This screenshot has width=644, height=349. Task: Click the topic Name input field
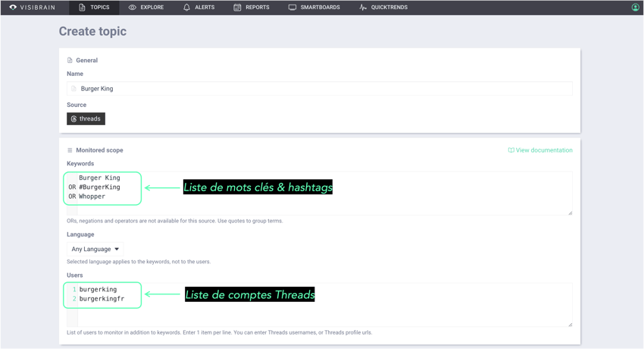pos(320,88)
